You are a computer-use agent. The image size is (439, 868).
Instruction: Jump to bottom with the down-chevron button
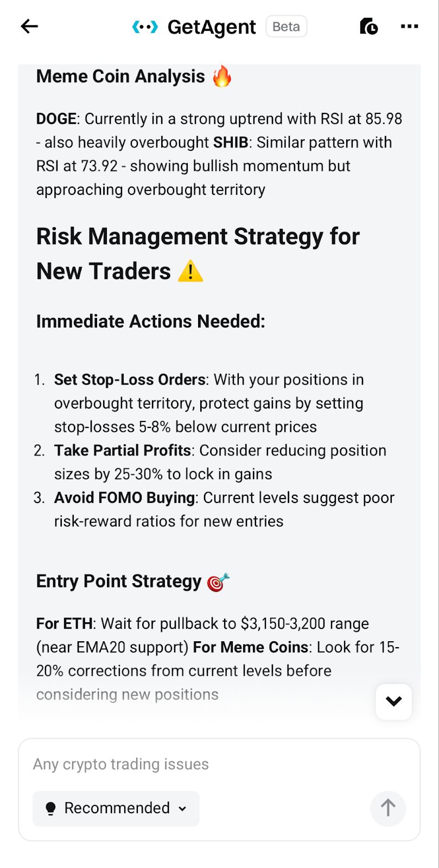tap(393, 701)
